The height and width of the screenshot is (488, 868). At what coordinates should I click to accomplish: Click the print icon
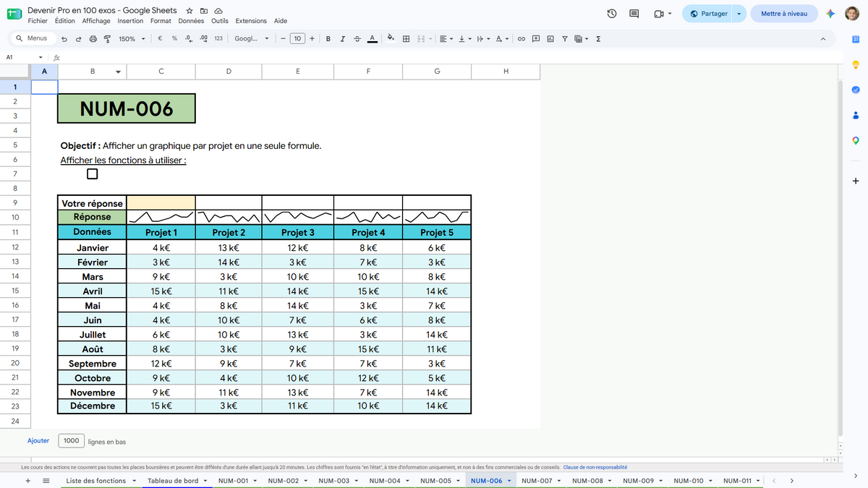(x=93, y=39)
